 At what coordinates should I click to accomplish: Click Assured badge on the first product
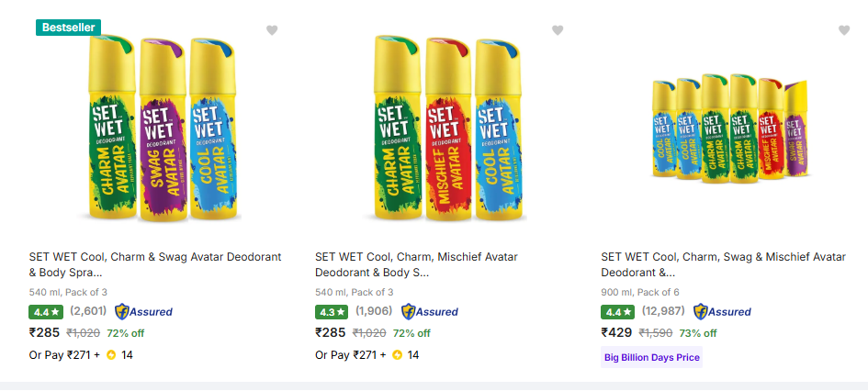point(143,311)
